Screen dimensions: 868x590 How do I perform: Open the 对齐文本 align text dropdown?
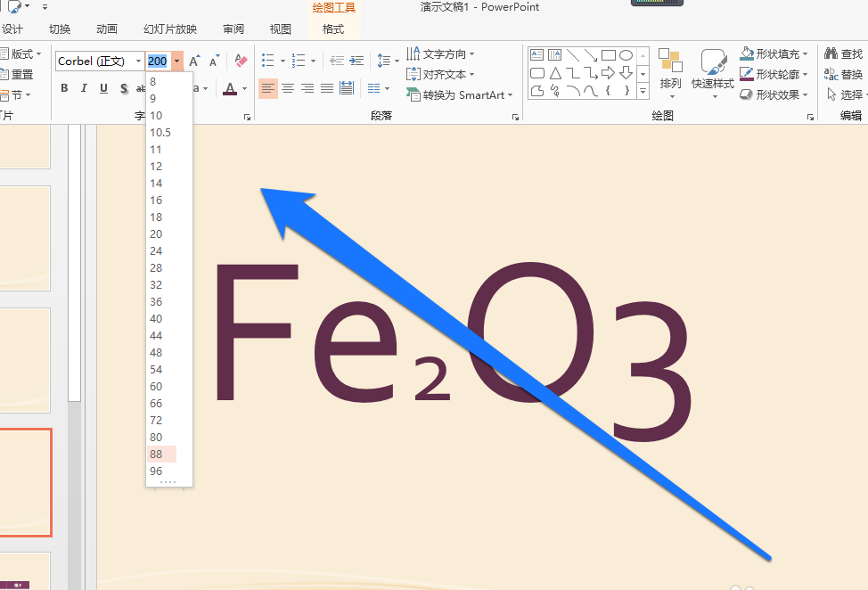[x=440, y=74]
